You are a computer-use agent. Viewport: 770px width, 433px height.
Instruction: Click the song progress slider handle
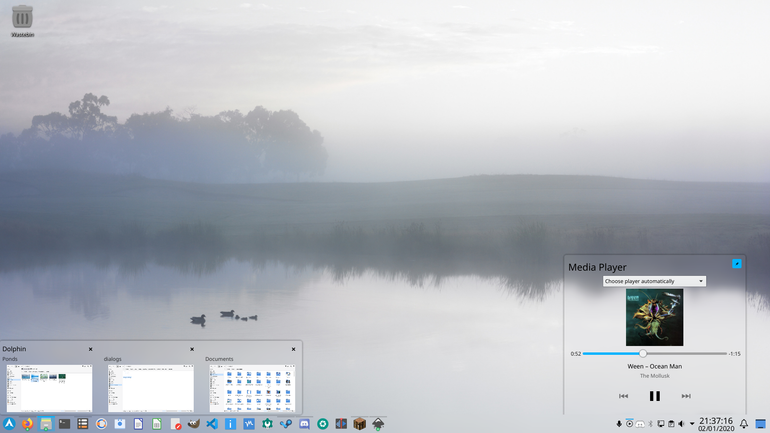[642, 353]
